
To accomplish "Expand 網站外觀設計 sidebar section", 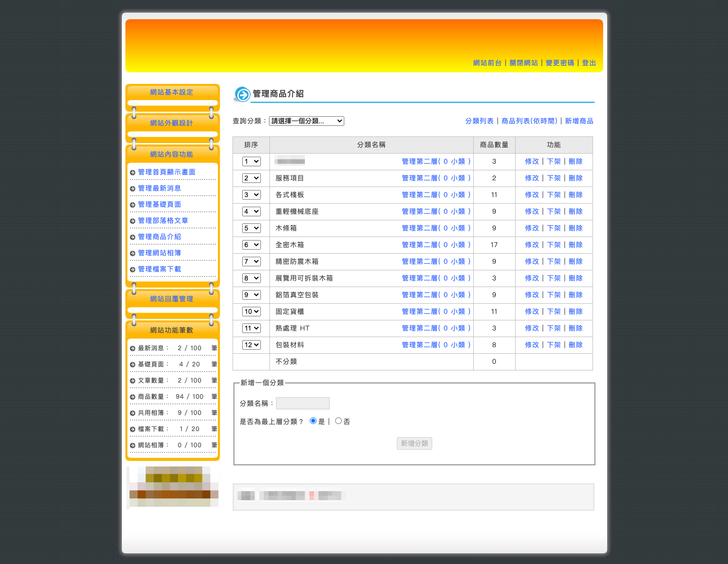I will click(x=172, y=123).
